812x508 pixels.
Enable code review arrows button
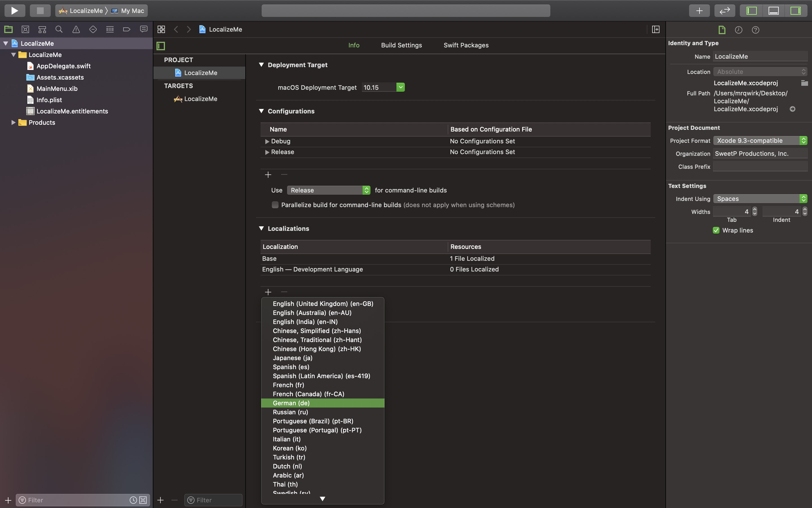click(725, 11)
